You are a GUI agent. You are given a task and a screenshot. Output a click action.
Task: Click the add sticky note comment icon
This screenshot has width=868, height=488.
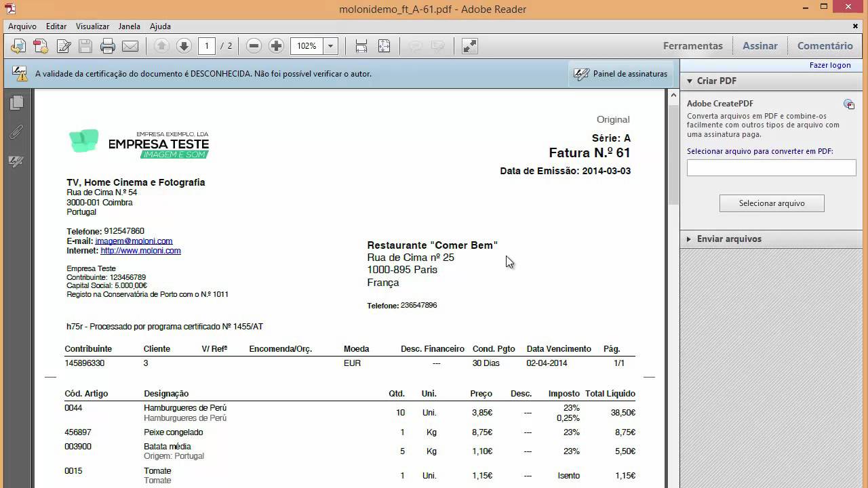[x=415, y=46]
